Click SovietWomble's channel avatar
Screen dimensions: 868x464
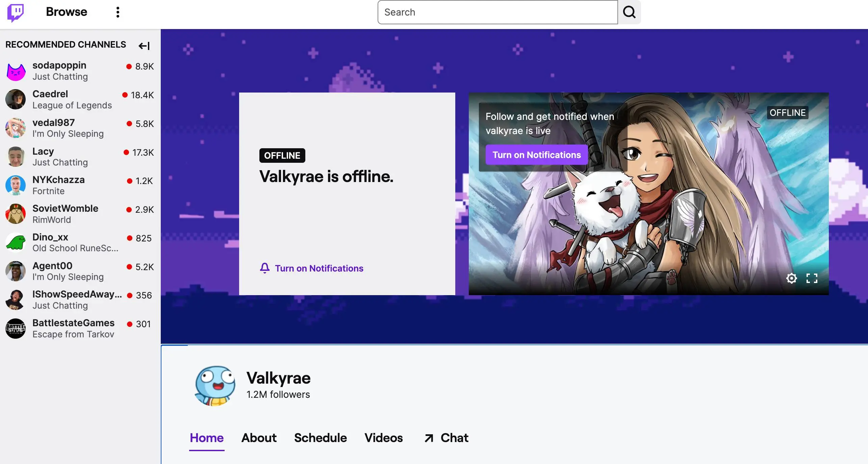pyautogui.click(x=15, y=214)
